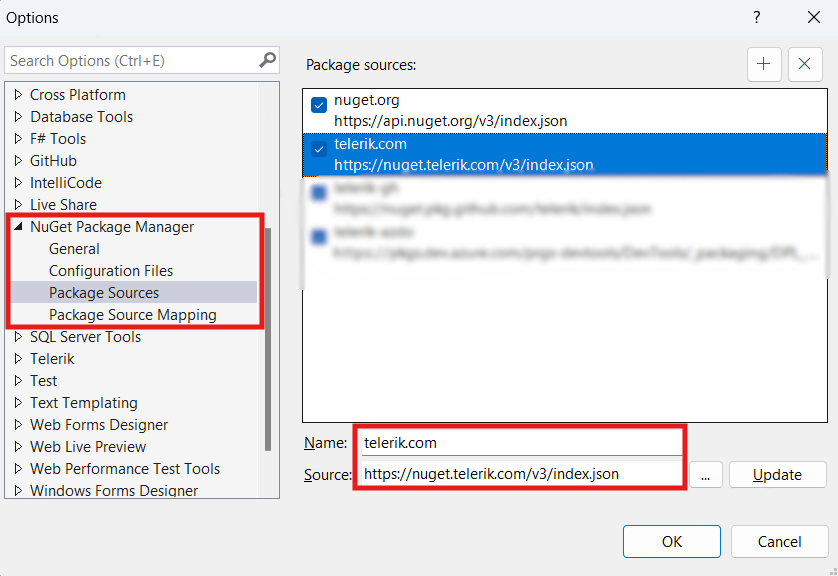Expand the Web Live Preview node
Screen dimensions: 838x576
(18, 447)
